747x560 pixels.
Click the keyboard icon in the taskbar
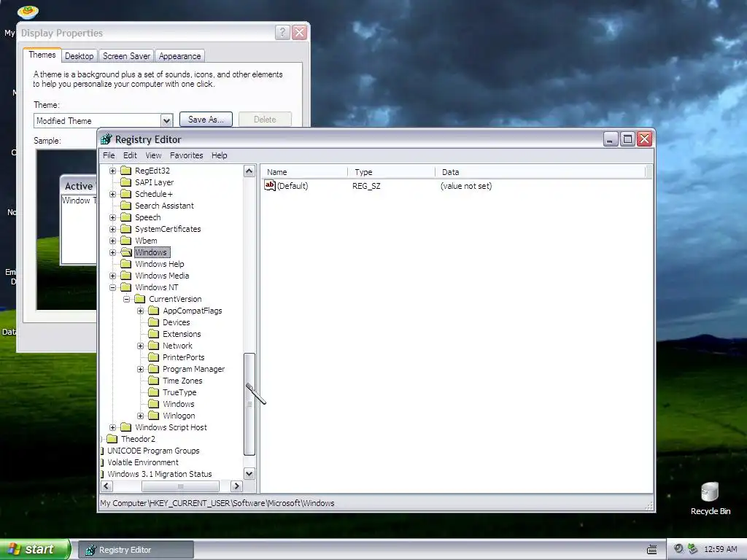click(651, 550)
